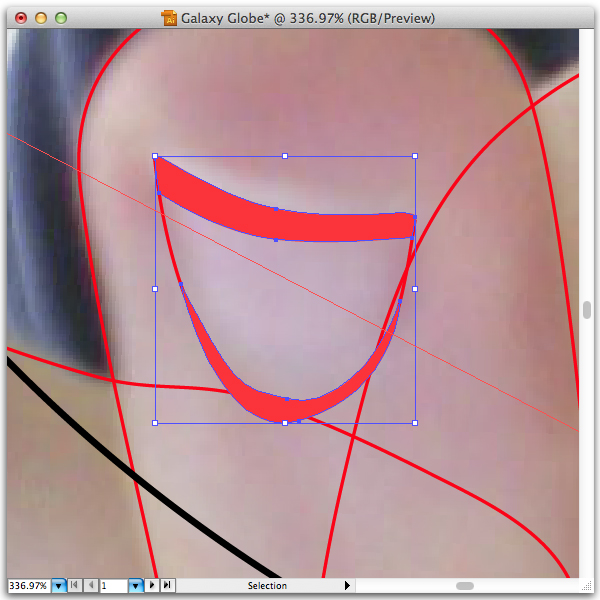Open the artboard navigation dropdown
This screenshot has height=600, width=600.
[x=136, y=585]
